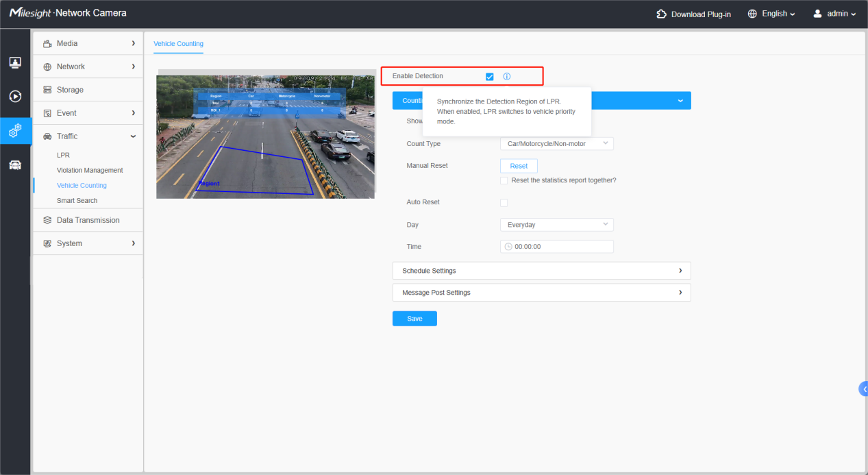Image resolution: width=868 pixels, height=475 pixels.
Task: Open the admin account dropdown
Action: coord(841,14)
